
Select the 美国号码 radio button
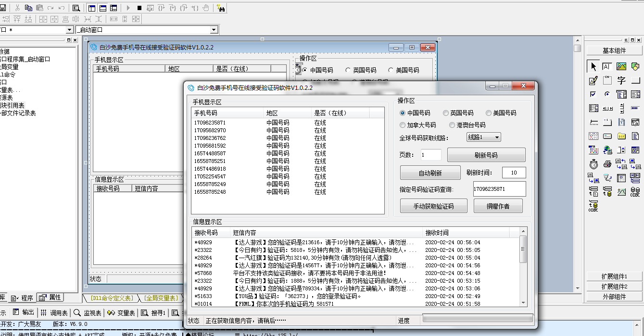point(489,113)
